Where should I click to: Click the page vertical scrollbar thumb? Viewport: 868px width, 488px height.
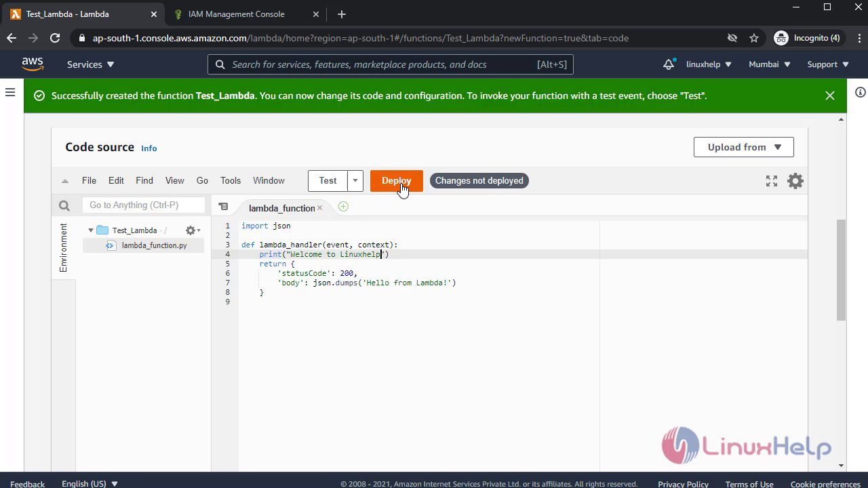tap(841, 270)
